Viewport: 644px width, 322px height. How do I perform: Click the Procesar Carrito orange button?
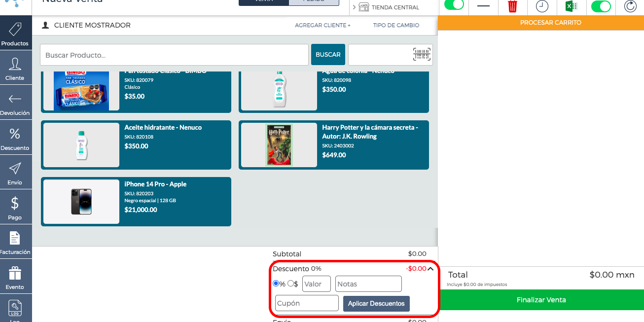pyautogui.click(x=541, y=23)
